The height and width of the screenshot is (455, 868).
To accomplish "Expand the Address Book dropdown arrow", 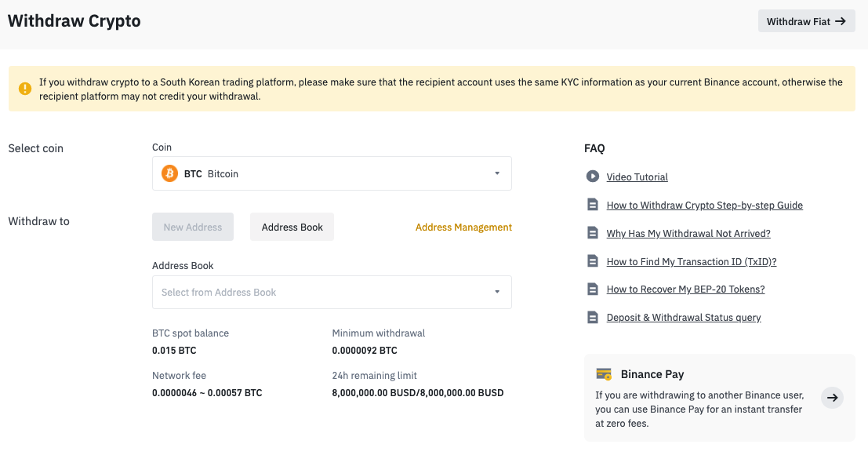I will pyautogui.click(x=497, y=292).
